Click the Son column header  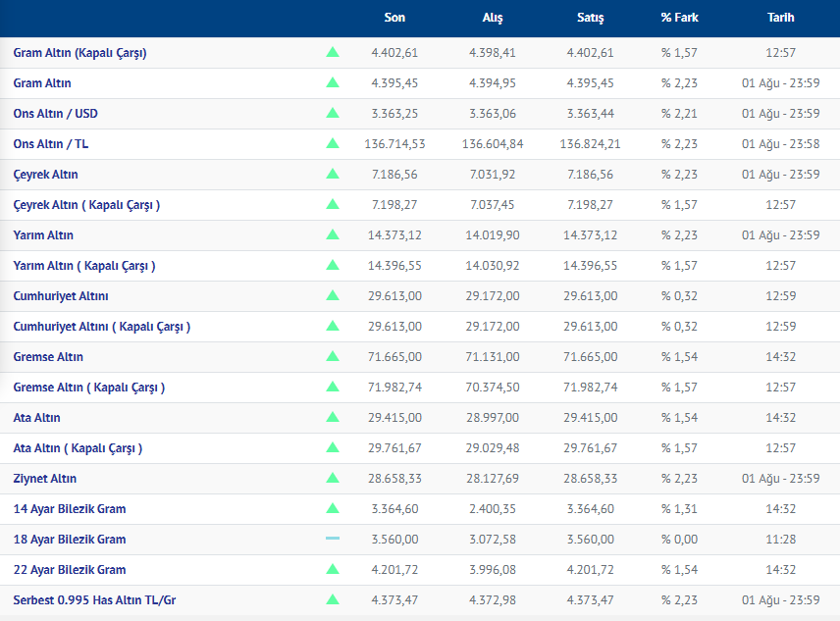[394, 18]
